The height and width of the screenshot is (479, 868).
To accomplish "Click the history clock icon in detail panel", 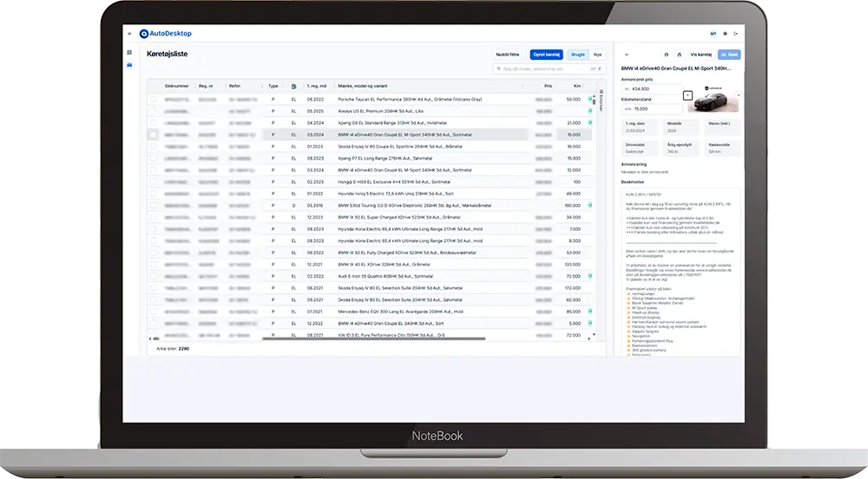I will (666, 55).
